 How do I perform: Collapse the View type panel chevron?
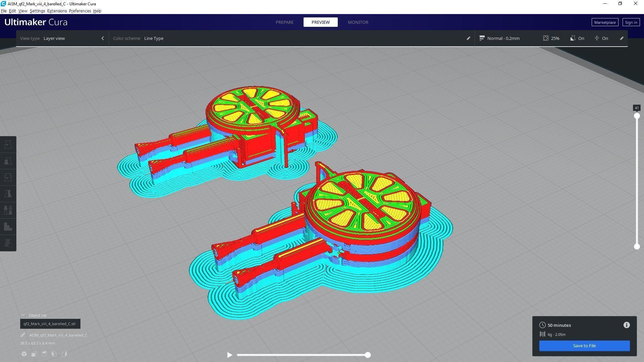pos(103,38)
